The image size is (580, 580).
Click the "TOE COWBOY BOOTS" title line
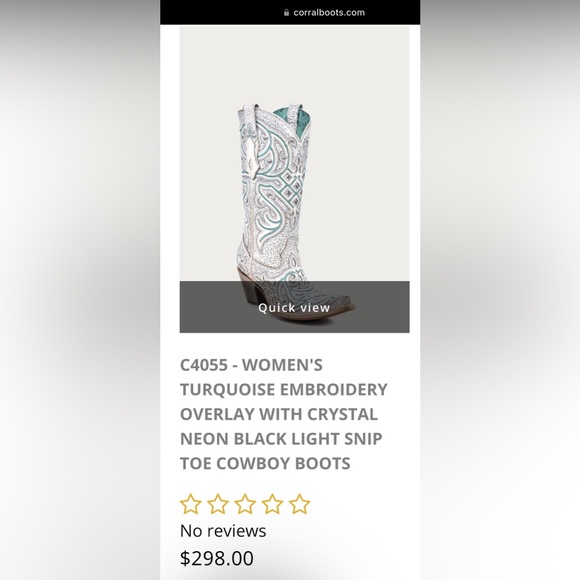(x=265, y=463)
